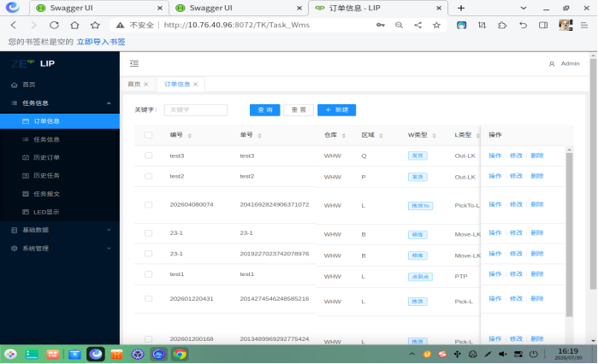598x364 pixels.
Task: Bookmark the page with the star icon left of address bar
Action: (x=95, y=25)
